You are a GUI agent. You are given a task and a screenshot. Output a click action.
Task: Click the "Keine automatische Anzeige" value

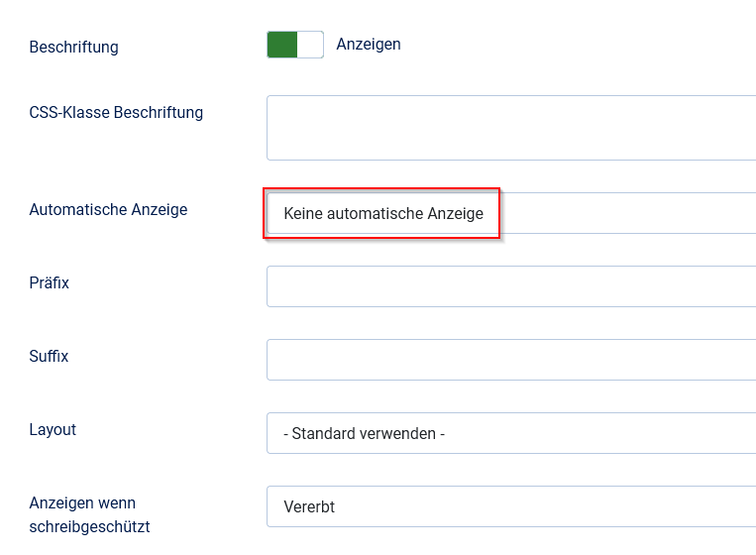(x=382, y=213)
